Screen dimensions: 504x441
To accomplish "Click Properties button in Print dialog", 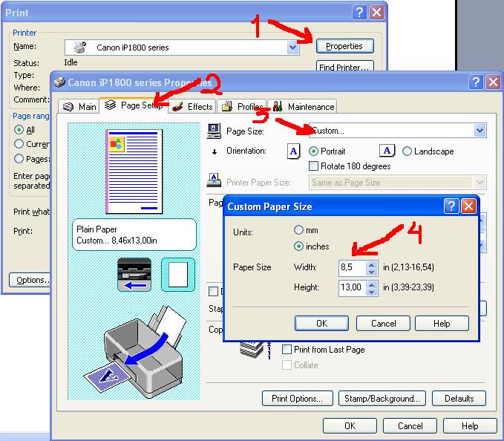I will pos(345,46).
